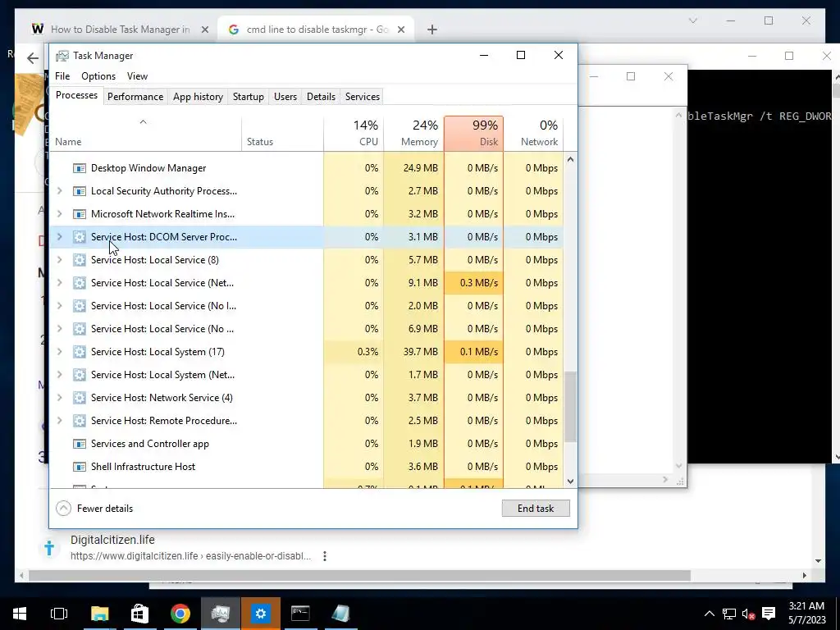Expand the Local Security Authority Process row
Image resolution: width=840 pixels, height=630 pixels.
pos(59,191)
